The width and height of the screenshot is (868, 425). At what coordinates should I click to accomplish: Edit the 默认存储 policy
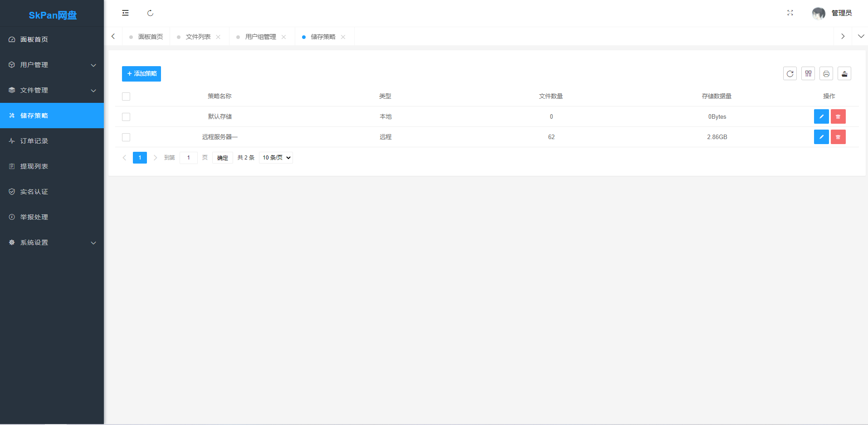pos(821,117)
